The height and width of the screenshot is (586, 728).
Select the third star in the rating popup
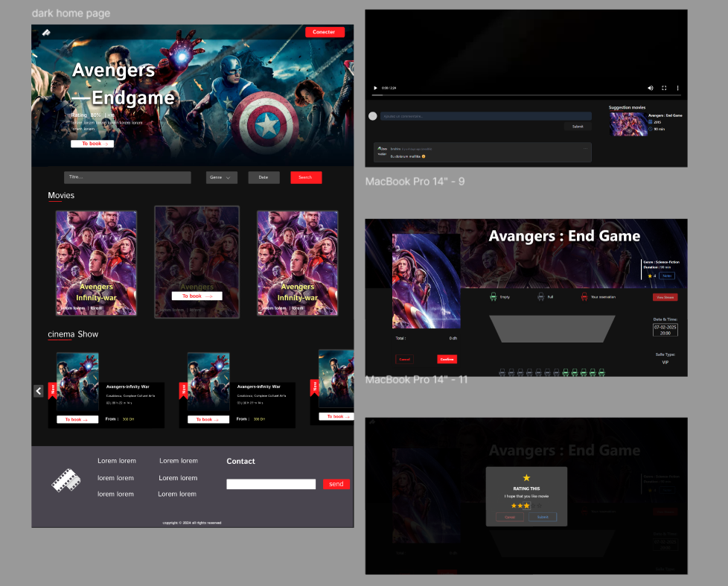[x=526, y=506]
